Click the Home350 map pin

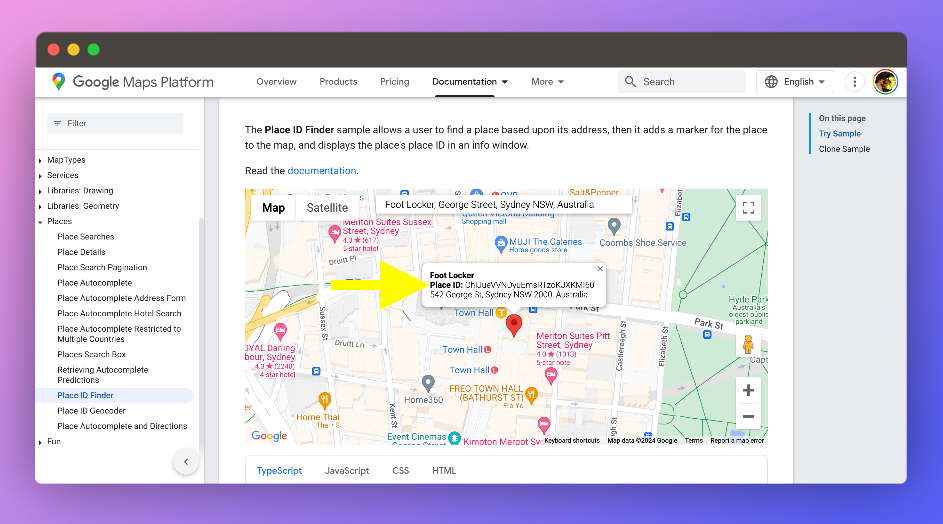[428, 383]
